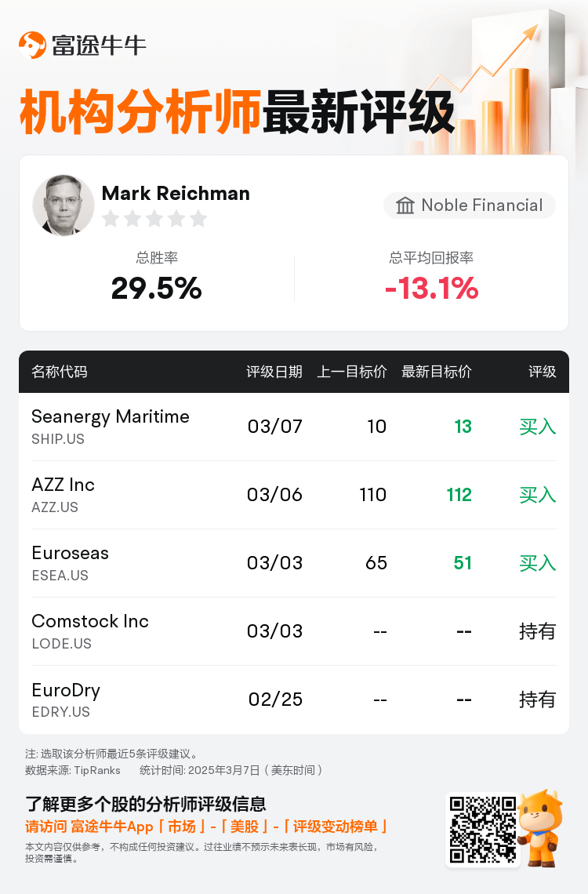The height and width of the screenshot is (894, 588).
Task: Select the EuroDry EDRY.US row
Action: coord(293,700)
